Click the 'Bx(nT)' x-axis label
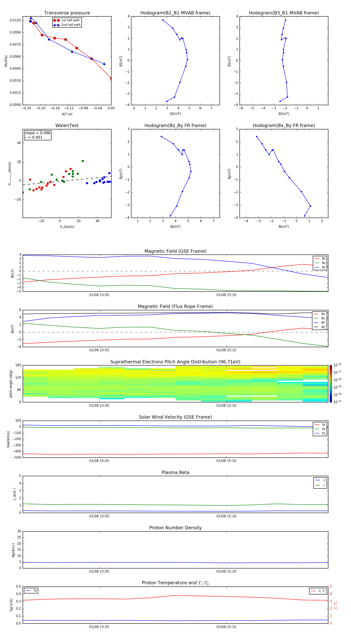 [x=284, y=227]
